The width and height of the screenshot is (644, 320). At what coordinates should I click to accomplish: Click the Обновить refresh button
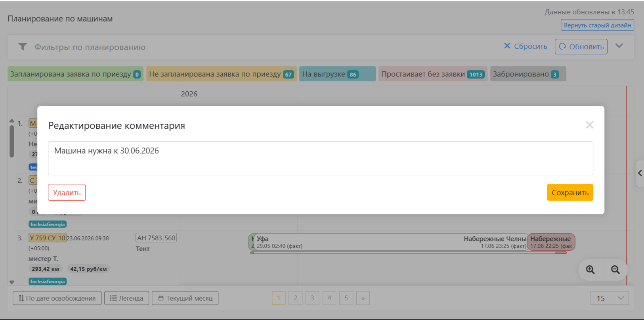581,46
